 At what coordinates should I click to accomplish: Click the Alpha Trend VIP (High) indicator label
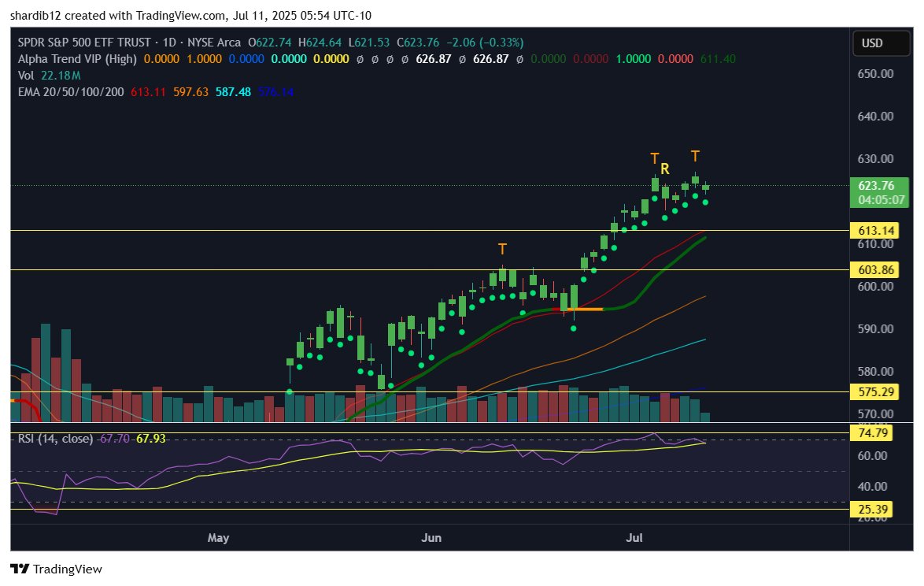(77, 59)
